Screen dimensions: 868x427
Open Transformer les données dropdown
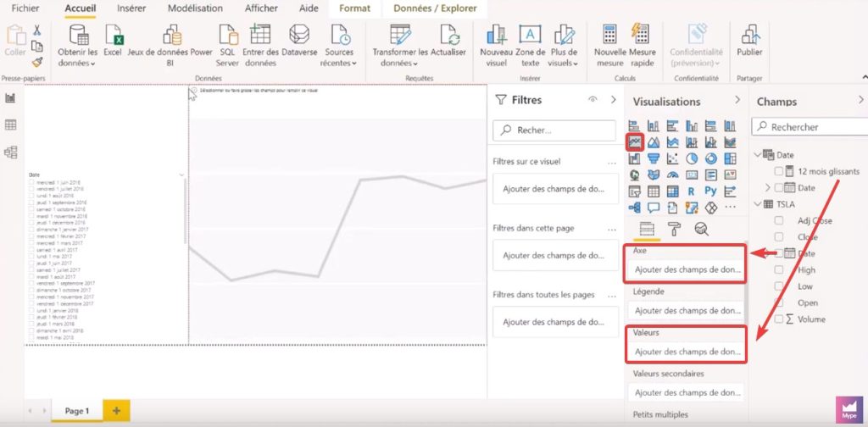click(400, 46)
